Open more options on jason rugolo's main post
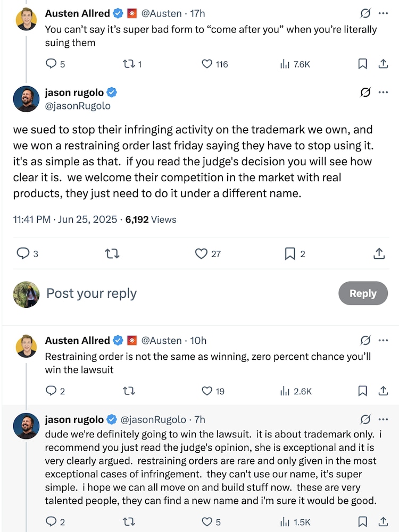The image size is (399, 532). pos(383,92)
